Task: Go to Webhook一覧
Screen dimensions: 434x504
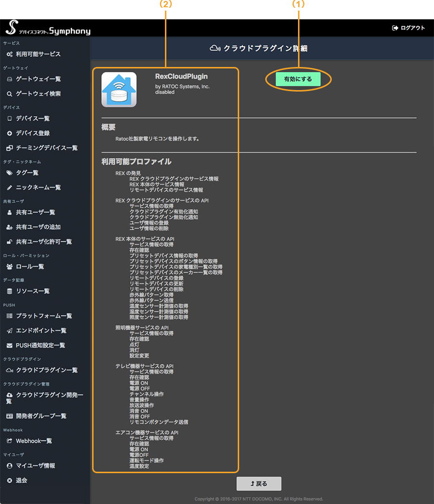Action: tap(34, 441)
